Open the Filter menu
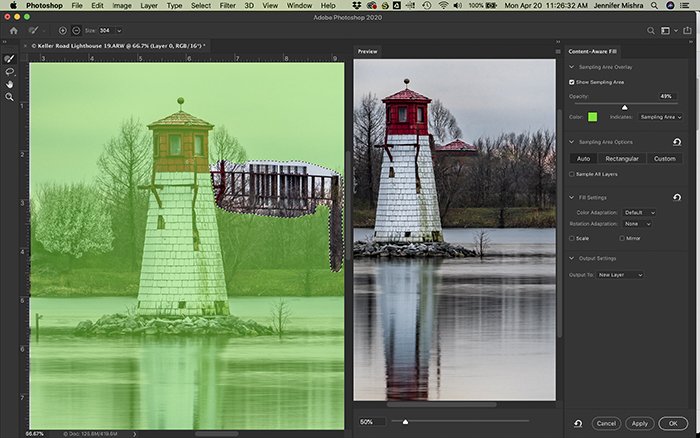 [227, 5]
